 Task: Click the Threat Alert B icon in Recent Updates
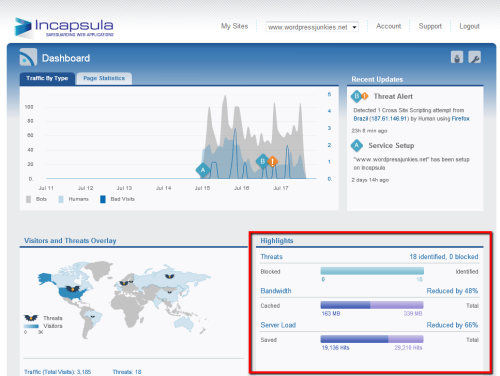click(357, 96)
